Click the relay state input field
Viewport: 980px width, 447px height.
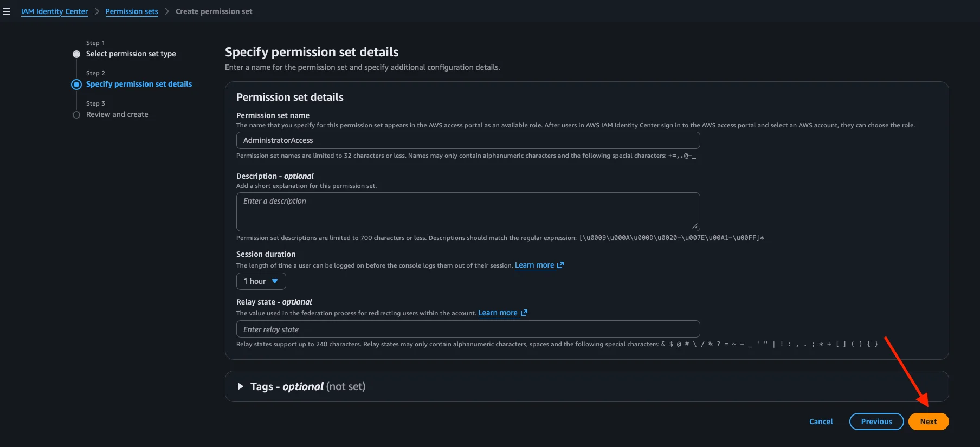click(468, 329)
